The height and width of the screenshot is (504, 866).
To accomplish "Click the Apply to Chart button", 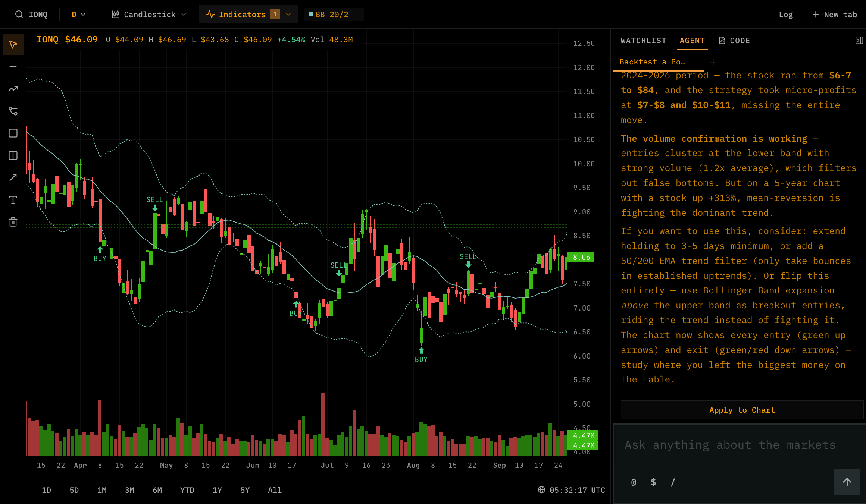I will pos(742,410).
